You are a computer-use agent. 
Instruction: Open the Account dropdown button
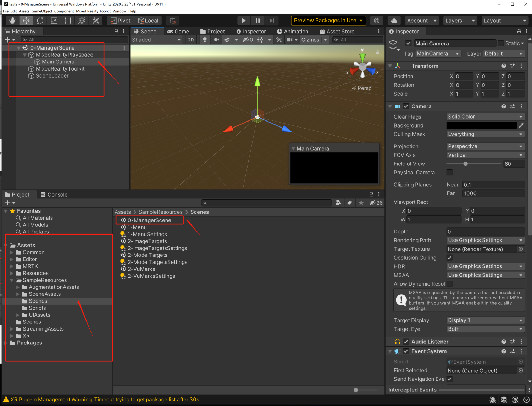[421, 21]
